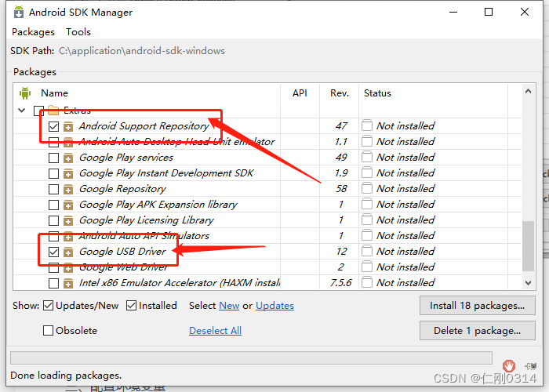The width and height of the screenshot is (549, 392).
Task: Click package icon beside Intel x86 Emulator Accelerator
Action: pos(68,283)
